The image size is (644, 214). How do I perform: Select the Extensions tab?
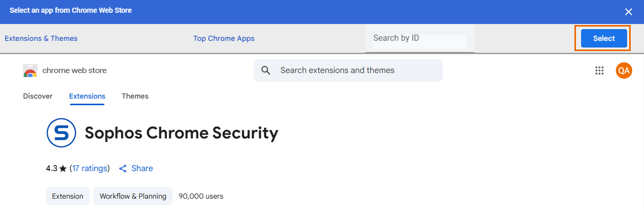click(87, 96)
